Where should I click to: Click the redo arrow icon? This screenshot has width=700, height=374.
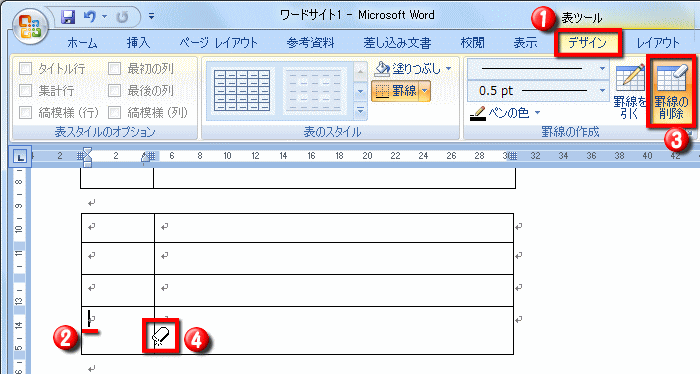(122, 17)
